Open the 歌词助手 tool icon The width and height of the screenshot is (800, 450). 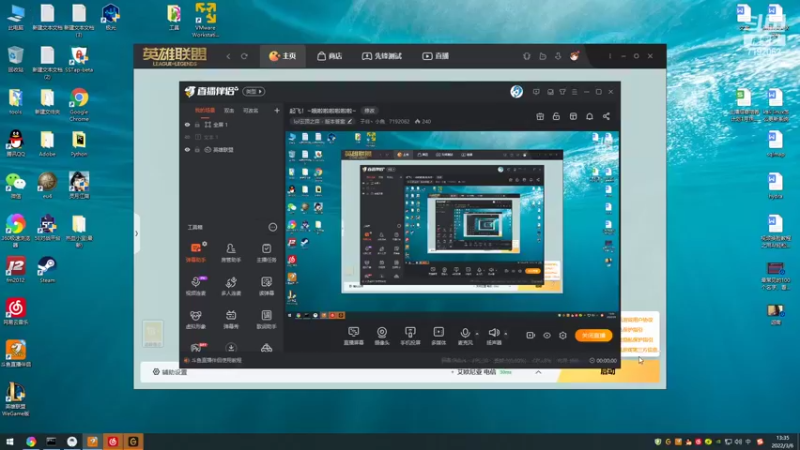(266, 319)
